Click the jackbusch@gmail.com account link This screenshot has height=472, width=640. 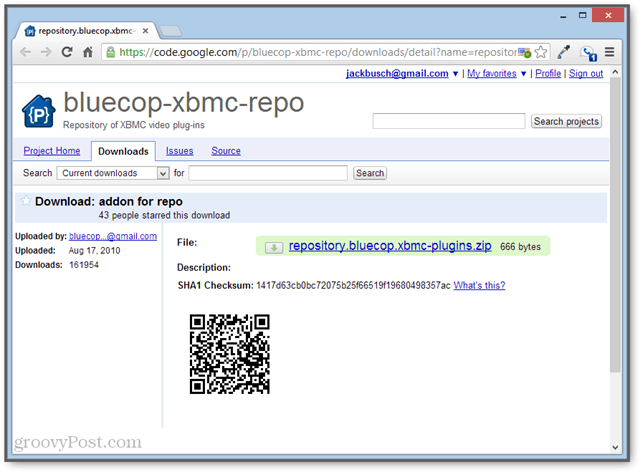tap(397, 73)
